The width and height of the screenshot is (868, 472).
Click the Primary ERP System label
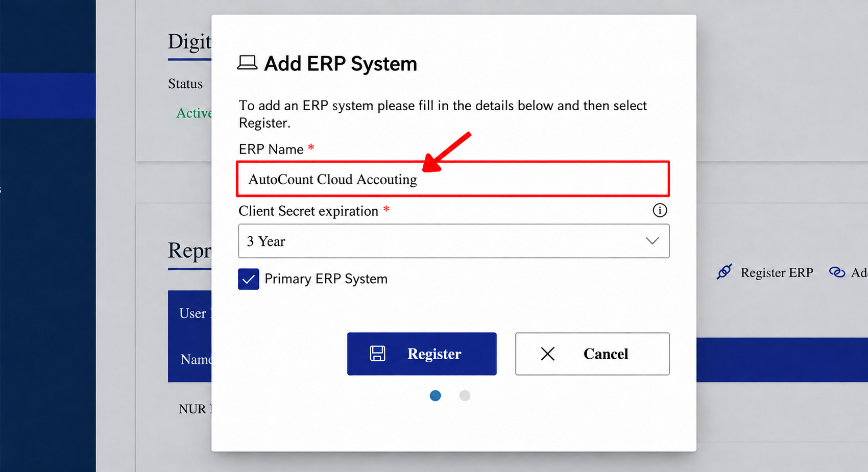pyautogui.click(x=326, y=279)
